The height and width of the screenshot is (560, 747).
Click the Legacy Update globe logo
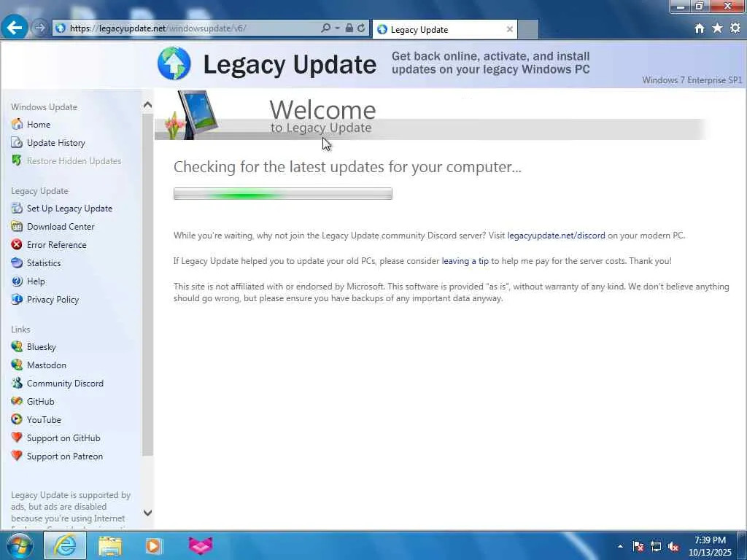174,63
